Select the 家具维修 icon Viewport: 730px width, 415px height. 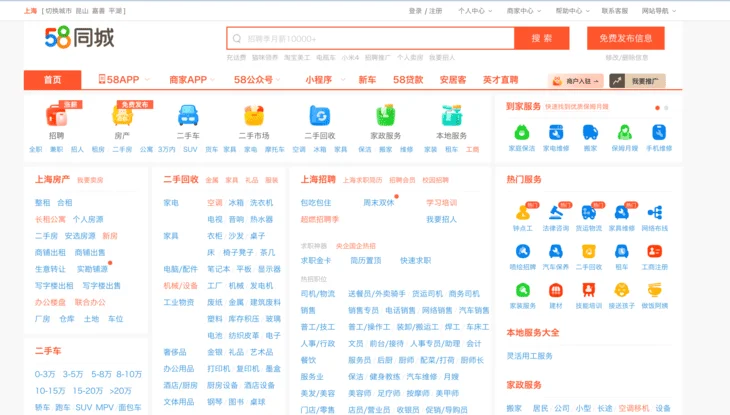622,213
